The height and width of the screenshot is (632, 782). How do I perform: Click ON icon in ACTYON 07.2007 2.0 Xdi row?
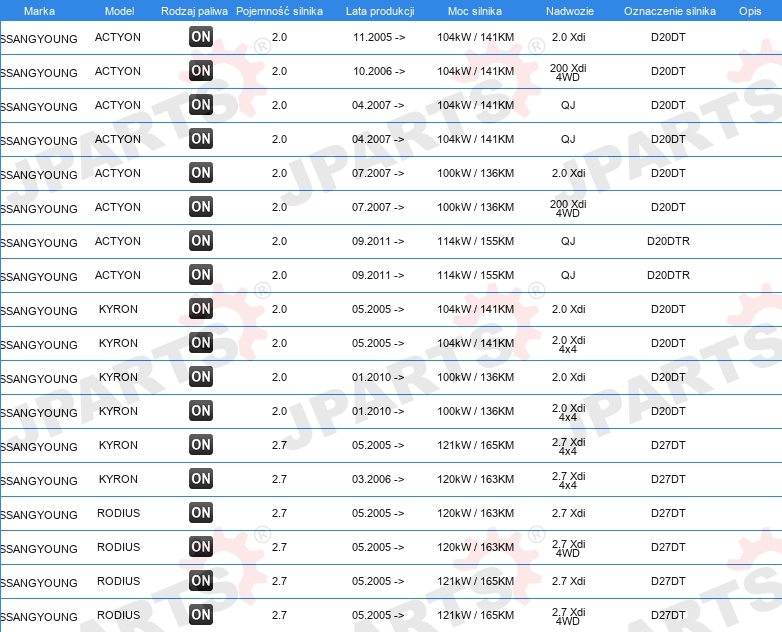(201, 173)
